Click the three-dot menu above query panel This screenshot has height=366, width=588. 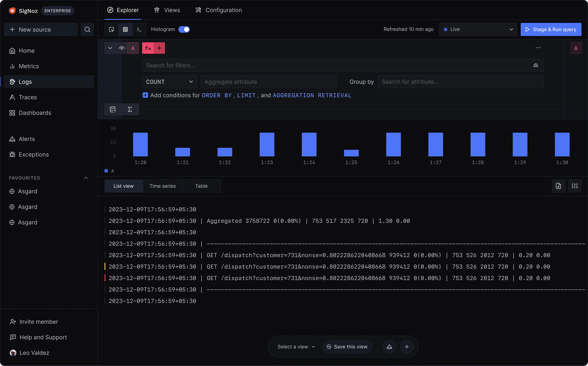538,48
